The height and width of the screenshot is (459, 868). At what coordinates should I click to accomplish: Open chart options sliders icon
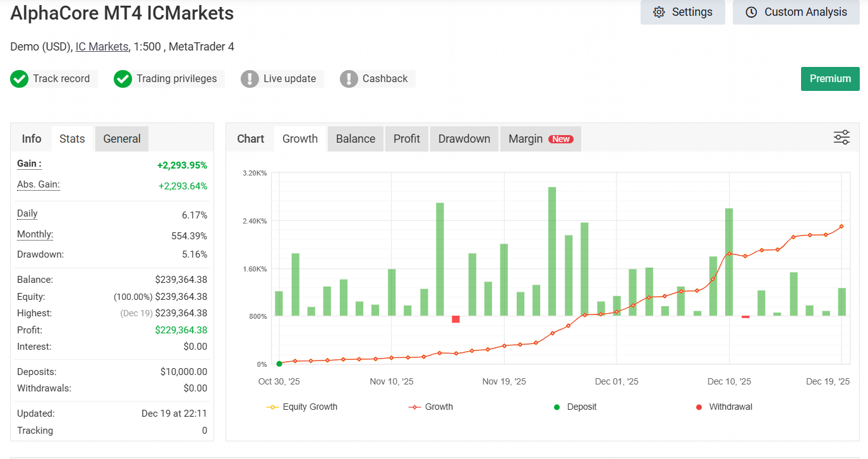click(x=841, y=138)
